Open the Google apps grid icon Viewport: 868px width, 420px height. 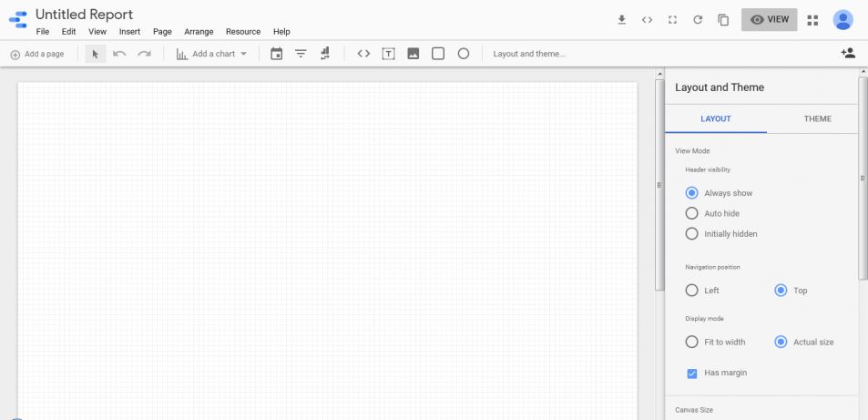tap(812, 20)
